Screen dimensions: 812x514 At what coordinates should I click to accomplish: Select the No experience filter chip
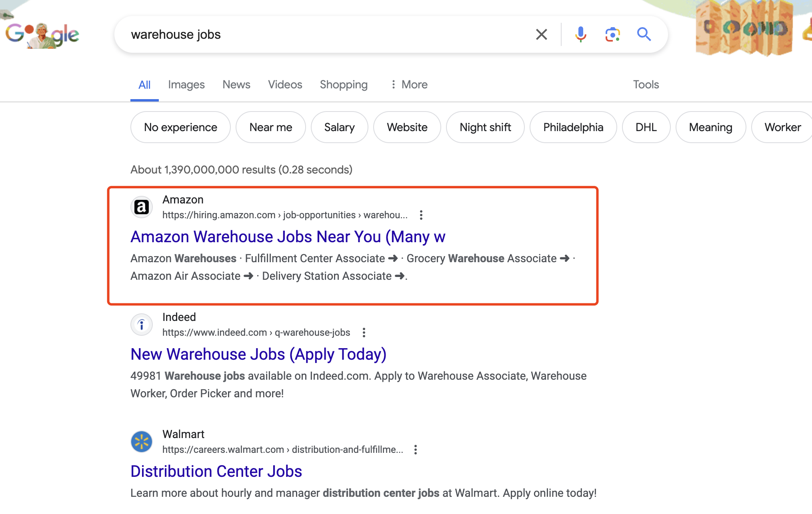[180, 127]
